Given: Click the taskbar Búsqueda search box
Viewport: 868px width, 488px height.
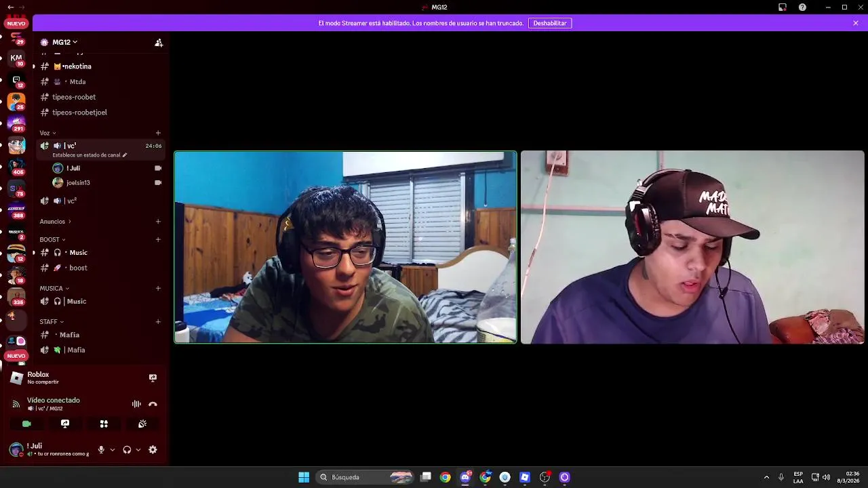Looking at the screenshot, I should click(365, 477).
